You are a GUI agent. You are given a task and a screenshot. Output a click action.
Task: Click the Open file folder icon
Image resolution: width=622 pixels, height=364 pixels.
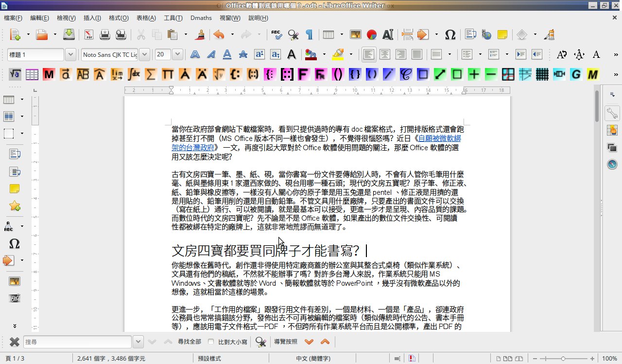coord(42,35)
